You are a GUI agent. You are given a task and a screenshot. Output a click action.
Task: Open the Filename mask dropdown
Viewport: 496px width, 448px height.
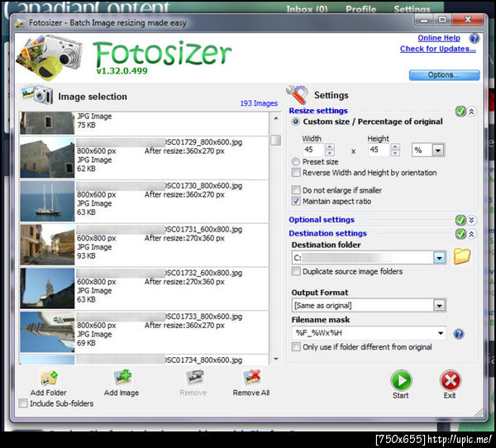(x=441, y=333)
